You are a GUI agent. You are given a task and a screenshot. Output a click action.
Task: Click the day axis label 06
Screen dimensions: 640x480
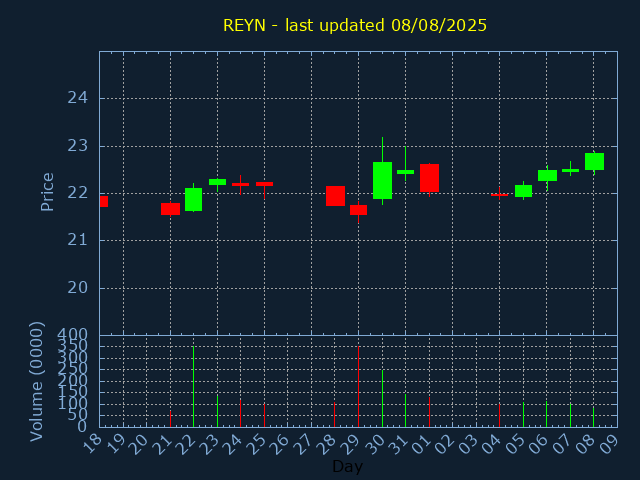point(540,444)
